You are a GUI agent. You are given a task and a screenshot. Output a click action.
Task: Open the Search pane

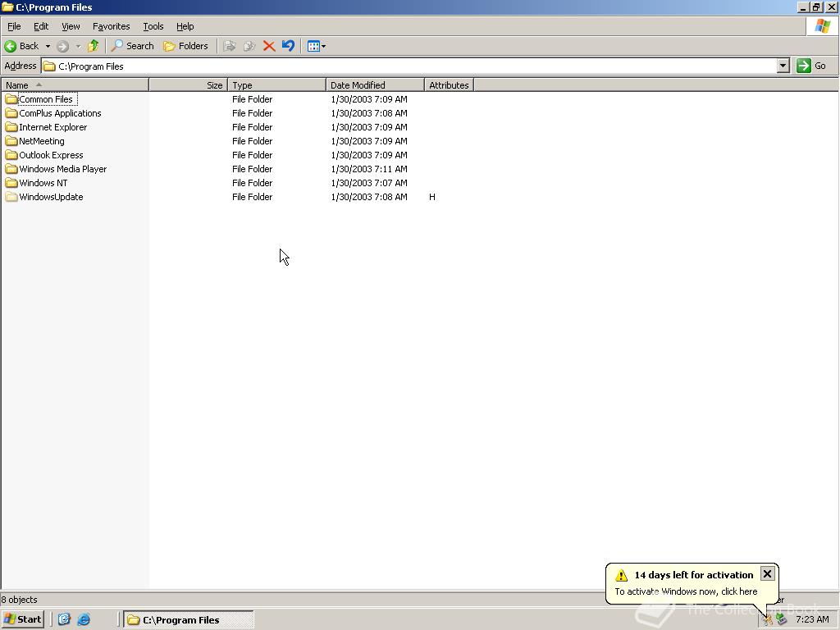pos(132,46)
